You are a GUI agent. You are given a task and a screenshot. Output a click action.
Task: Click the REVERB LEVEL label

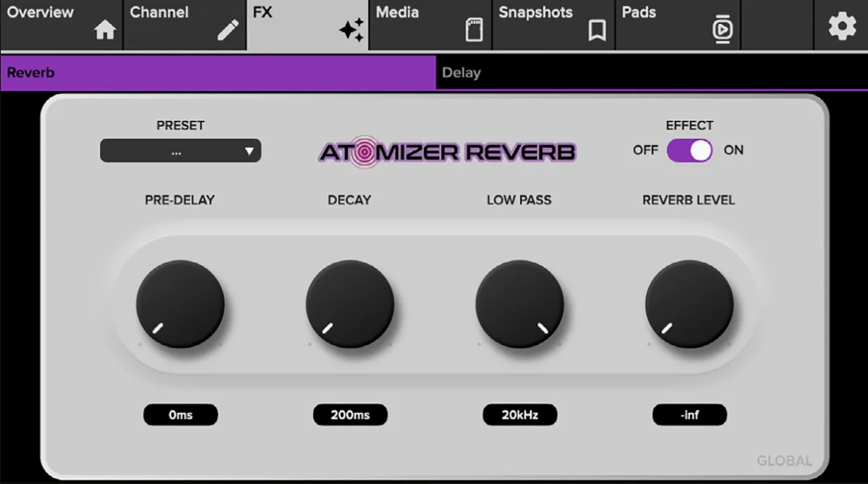(689, 200)
